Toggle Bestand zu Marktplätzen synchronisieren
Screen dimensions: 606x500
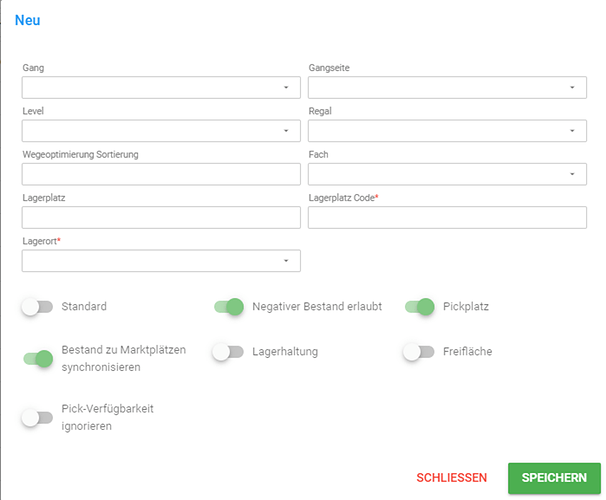click(38, 359)
